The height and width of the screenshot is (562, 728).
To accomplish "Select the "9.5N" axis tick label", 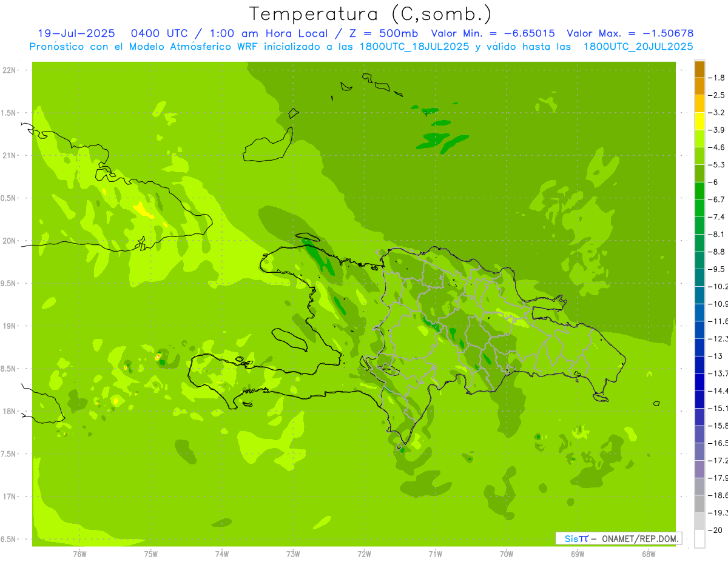I will pos(9,283).
